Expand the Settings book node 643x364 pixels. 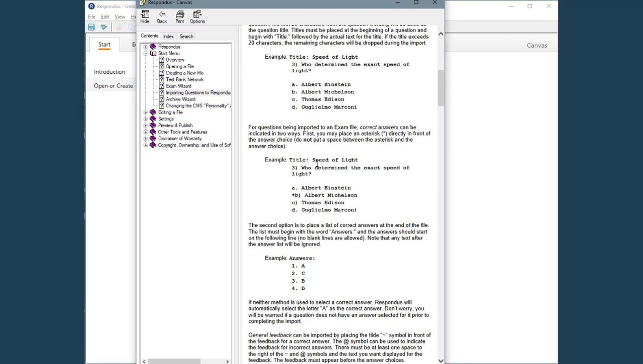[x=146, y=119]
